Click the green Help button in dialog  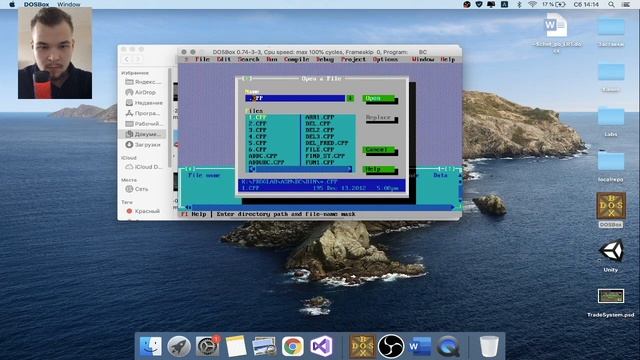(379, 169)
